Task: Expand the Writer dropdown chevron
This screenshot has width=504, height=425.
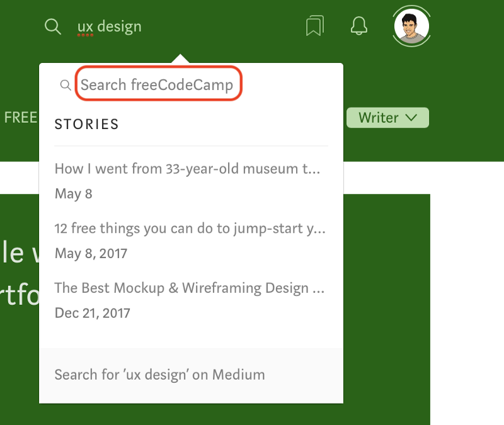Action: (x=413, y=118)
